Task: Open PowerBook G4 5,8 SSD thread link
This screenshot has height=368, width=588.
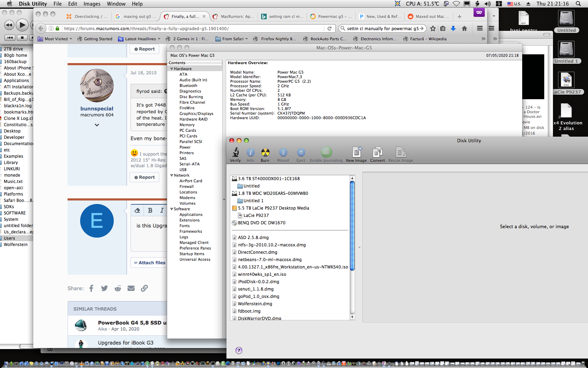Action: click(132, 322)
